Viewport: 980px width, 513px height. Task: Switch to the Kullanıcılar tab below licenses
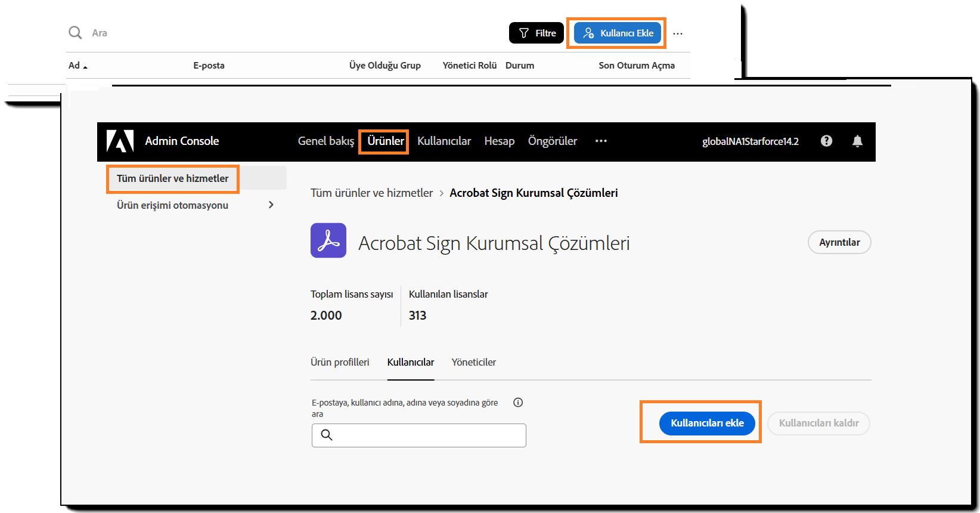[x=411, y=362]
